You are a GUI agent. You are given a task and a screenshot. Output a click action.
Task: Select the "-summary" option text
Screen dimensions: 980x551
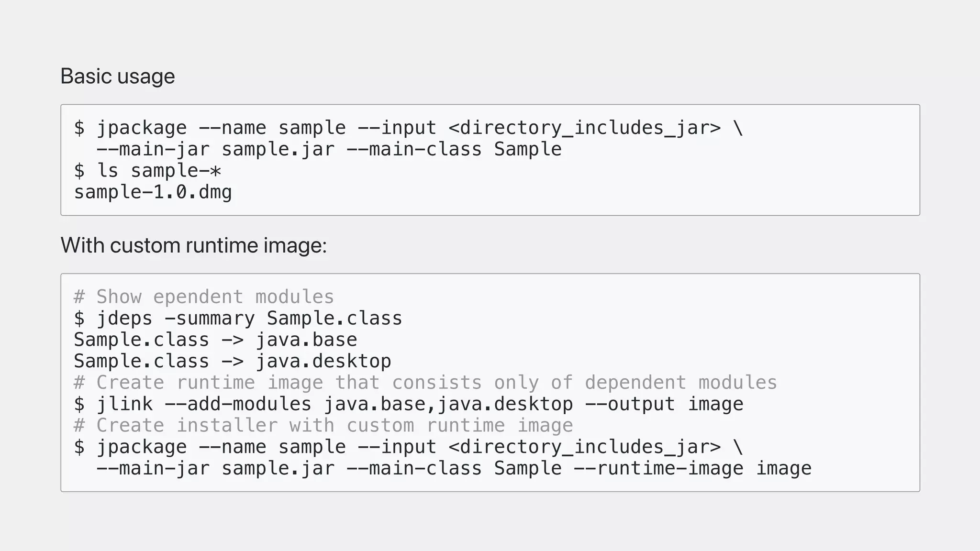click(x=209, y=319)
